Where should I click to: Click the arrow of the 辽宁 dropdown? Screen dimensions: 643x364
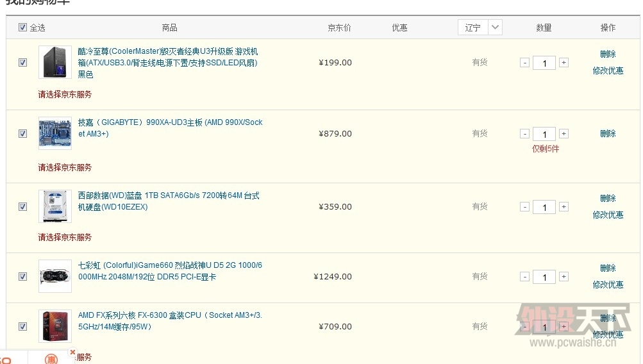(495, 28)
